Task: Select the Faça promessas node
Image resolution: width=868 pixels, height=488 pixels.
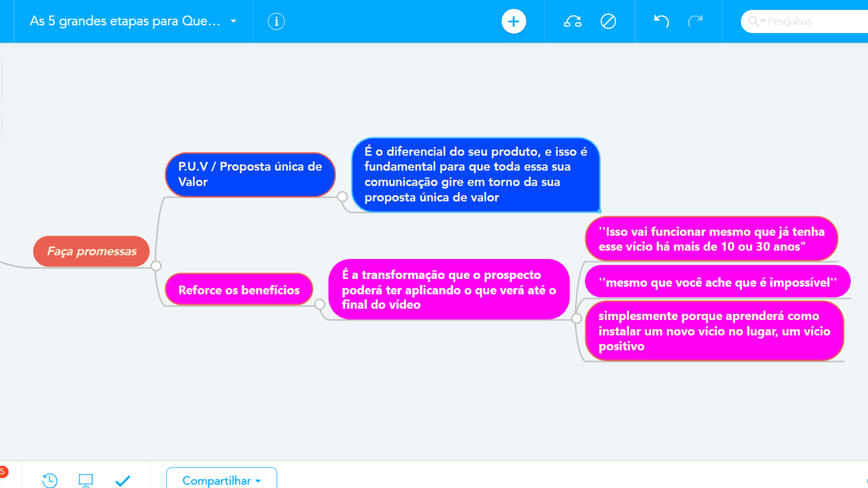Action: pyautogui.click(x=91, y=251)
